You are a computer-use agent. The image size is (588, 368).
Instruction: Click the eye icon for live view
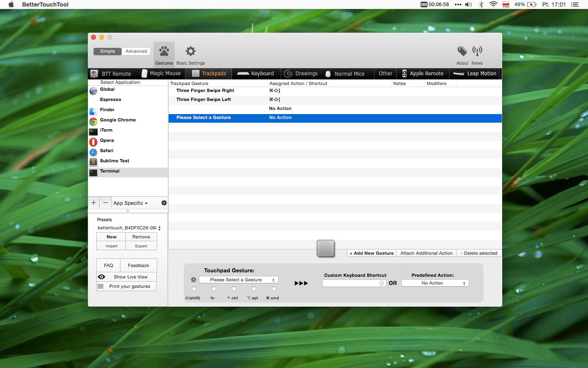(102, 277)
